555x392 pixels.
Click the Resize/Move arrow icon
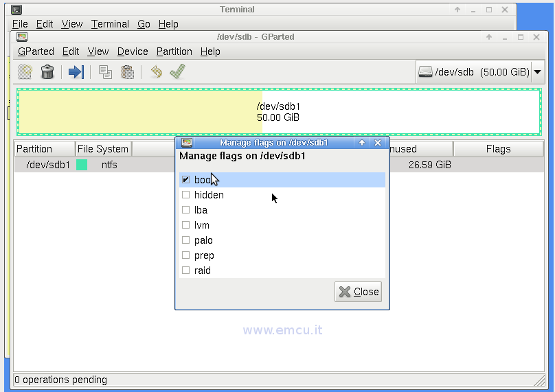tap(76, 72)
